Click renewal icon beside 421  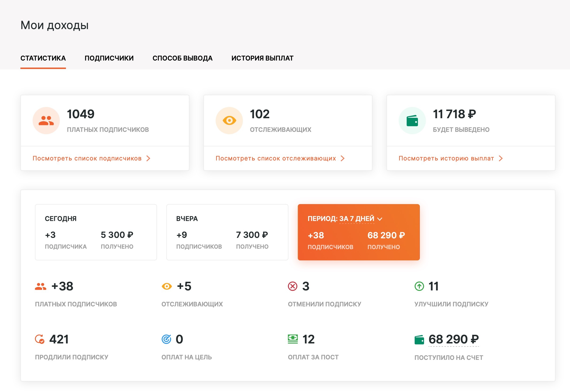40,339
